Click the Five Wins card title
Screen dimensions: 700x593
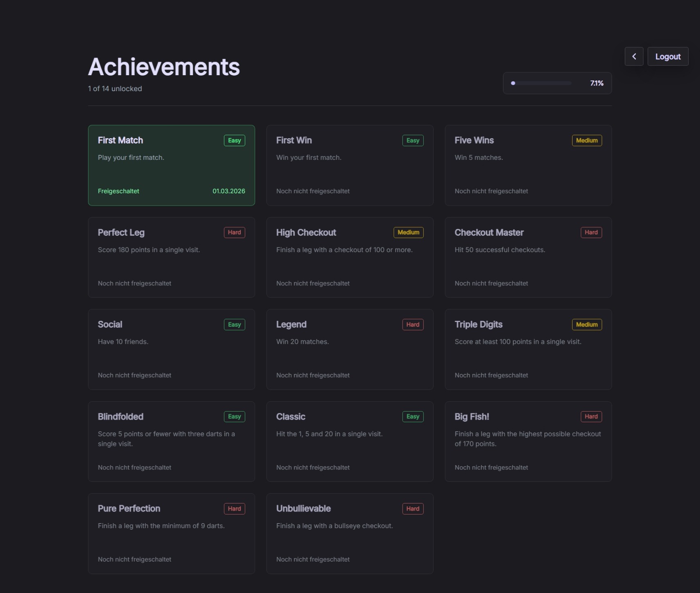[x=474, y=140]
